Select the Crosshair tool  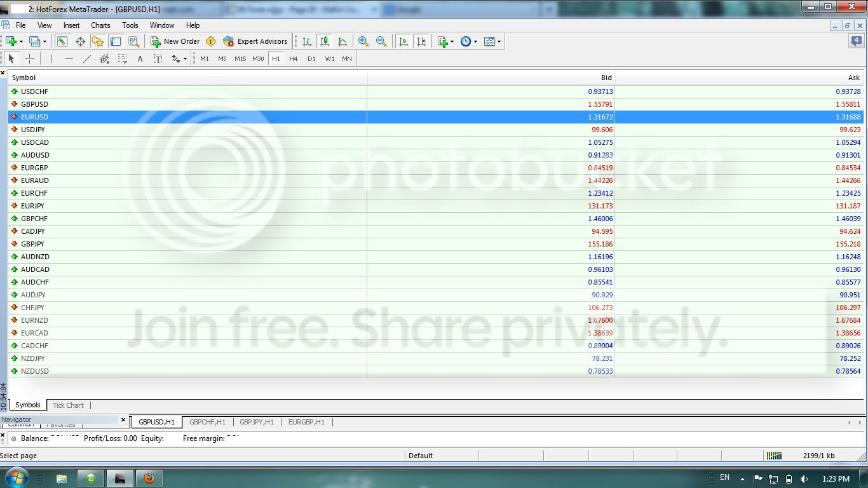pos(29,58)
